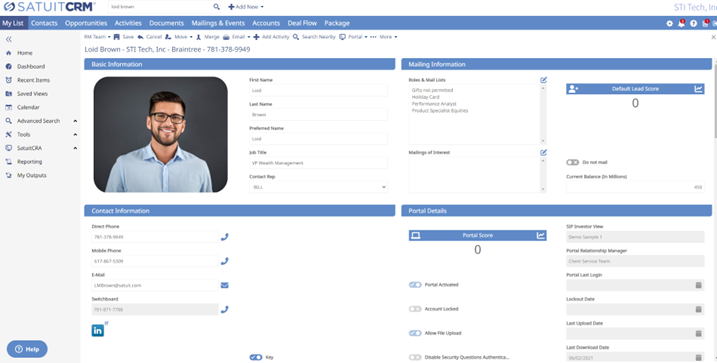Image resolution: width=717 pixels, height=363 pixels.
Task: Edit Roles & Mail Lists pencil icon
Action: [543, 80]
